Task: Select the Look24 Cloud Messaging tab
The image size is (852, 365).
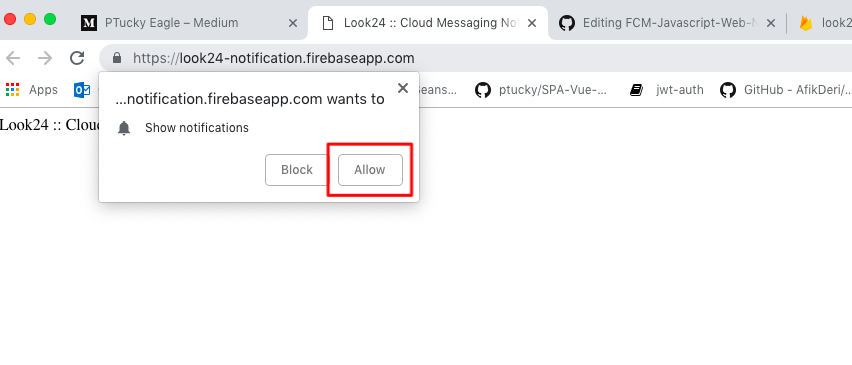Action: click(x=428, y=23)
